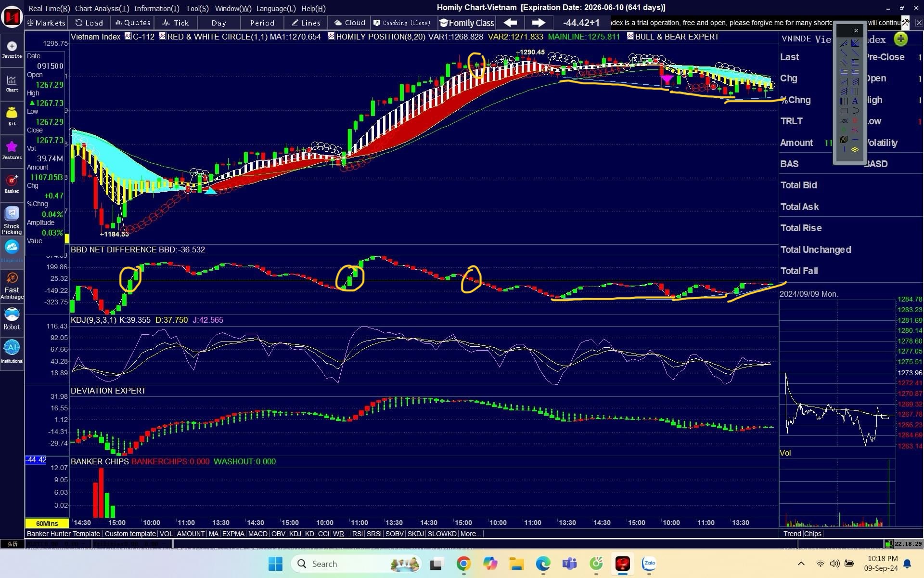Close the scrolling notice ticker
Image resolution: width=924 pixels, height=578 pixels.
tap(919, 22)
